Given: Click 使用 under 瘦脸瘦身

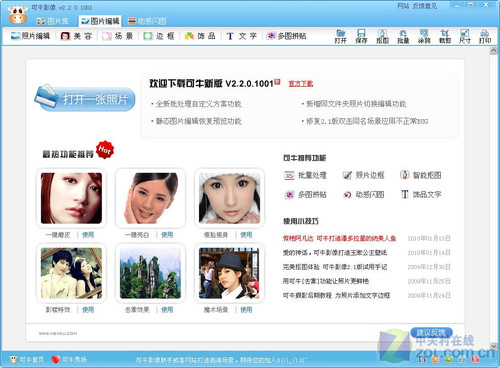Looking at the screenshot, I should pos(246,235).
